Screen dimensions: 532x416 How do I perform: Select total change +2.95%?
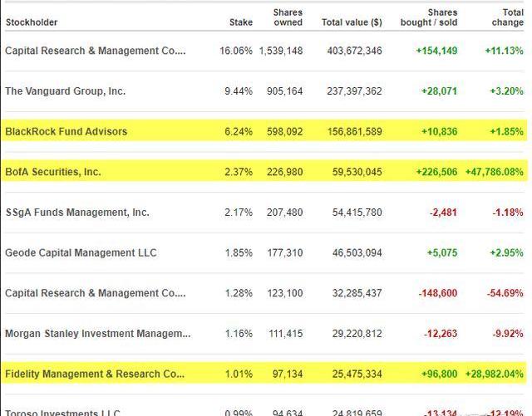506,252
